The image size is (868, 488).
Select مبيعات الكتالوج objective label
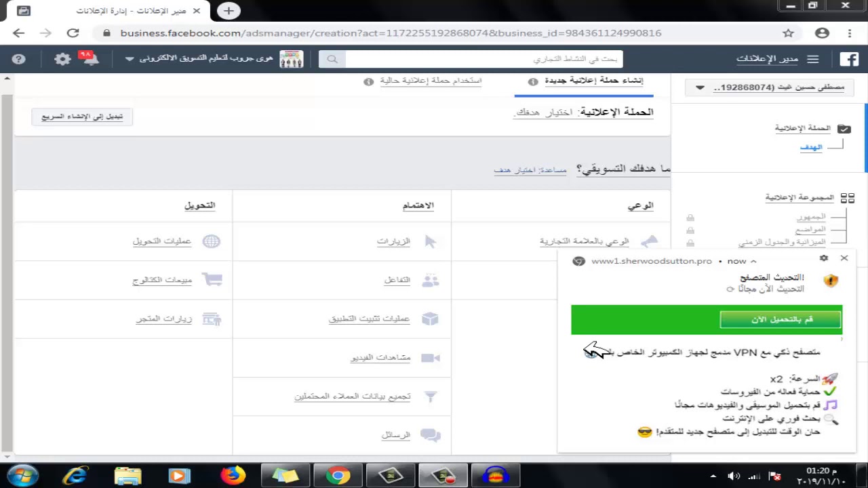coord(162,280)
